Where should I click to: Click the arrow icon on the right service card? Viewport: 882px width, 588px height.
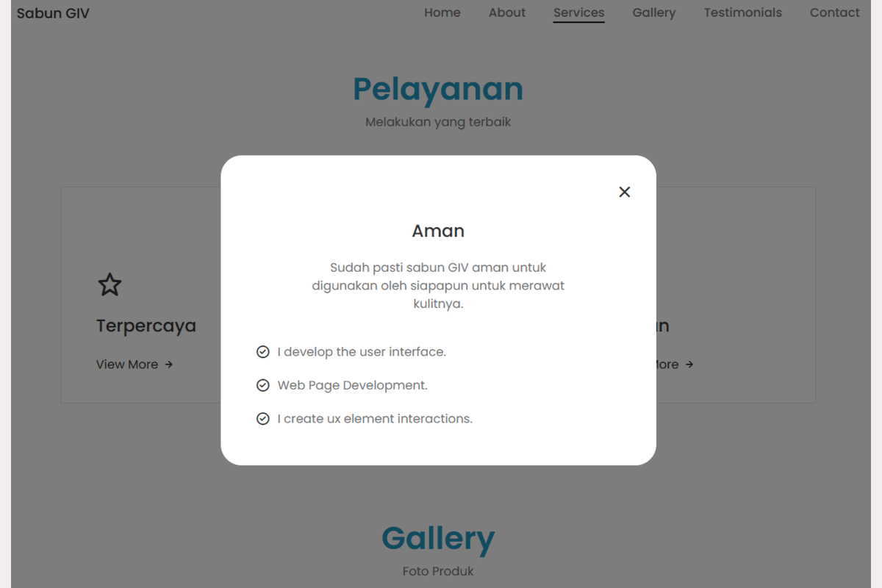689,365
